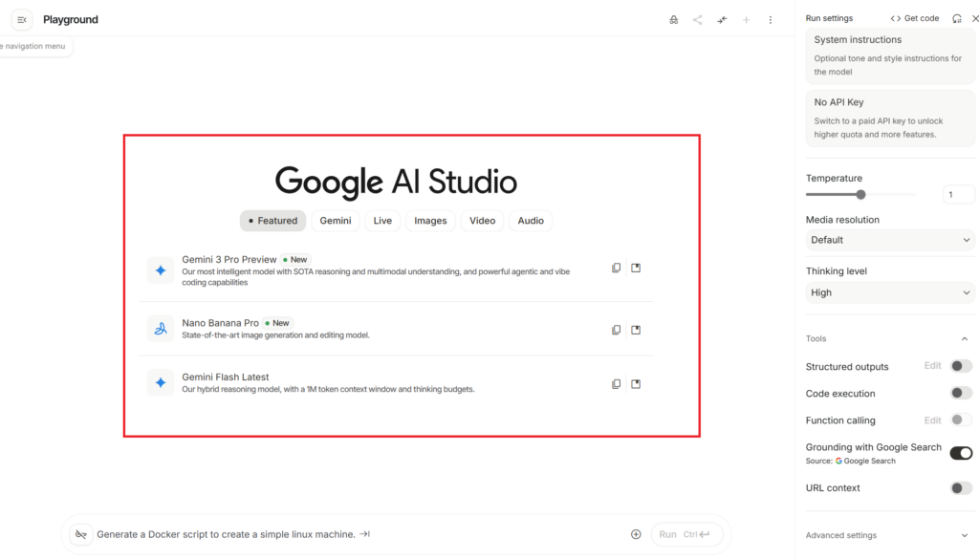Select the Audio model category tab
The image size is (979, 560).
click(531, 221)
